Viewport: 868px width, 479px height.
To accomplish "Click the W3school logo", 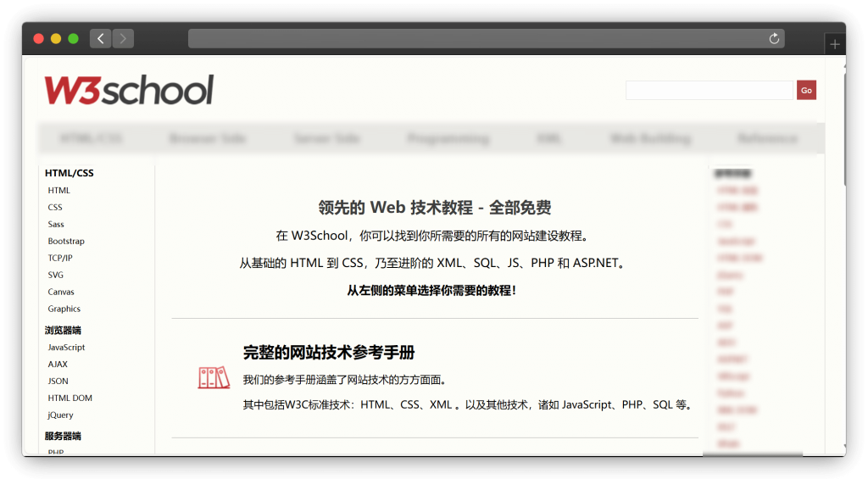I will 129,90.
